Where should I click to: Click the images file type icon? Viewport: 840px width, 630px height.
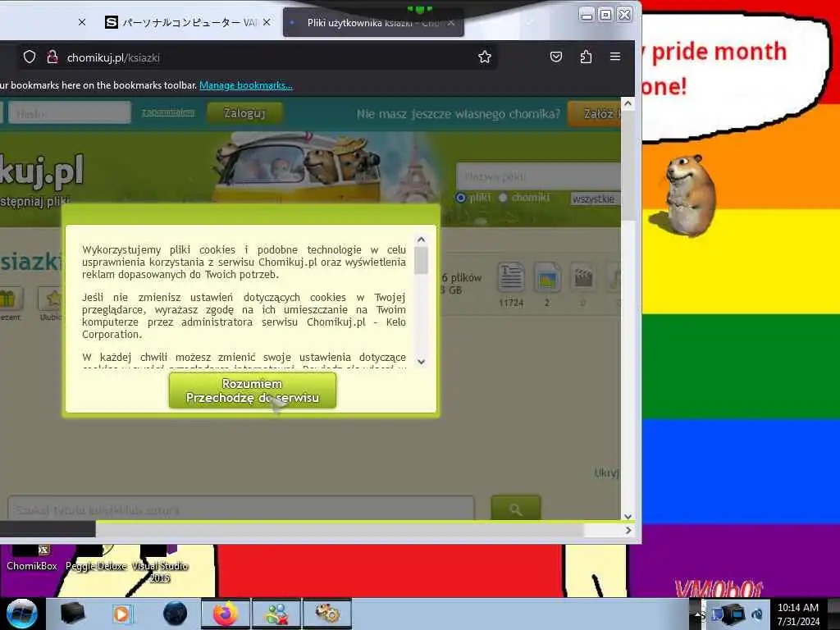coord(547,277)
